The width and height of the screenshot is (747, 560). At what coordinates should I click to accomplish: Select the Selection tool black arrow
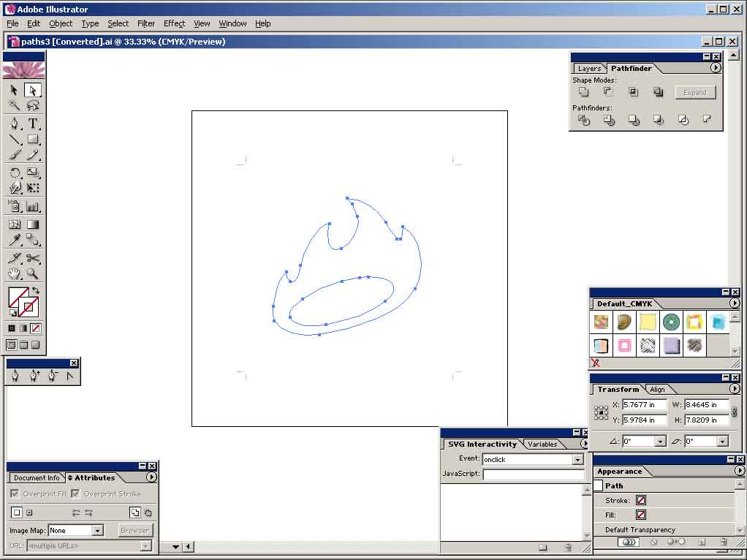pos(14,90)
